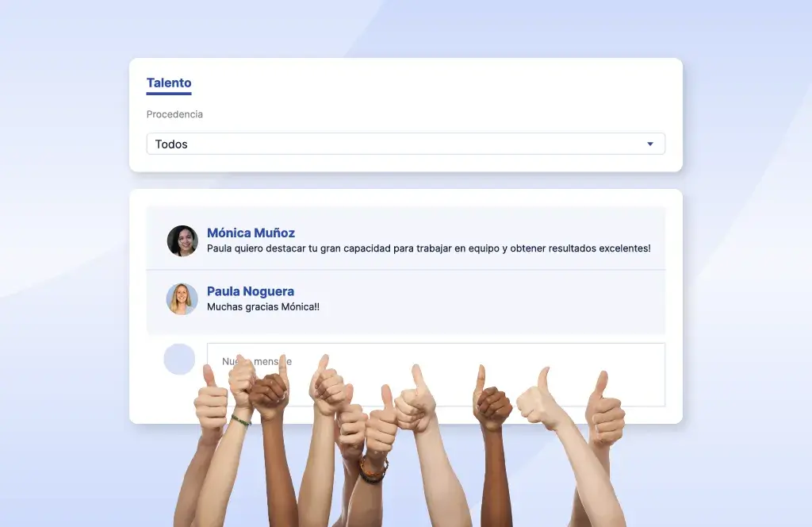Open the Talento tab

point(169,83)
